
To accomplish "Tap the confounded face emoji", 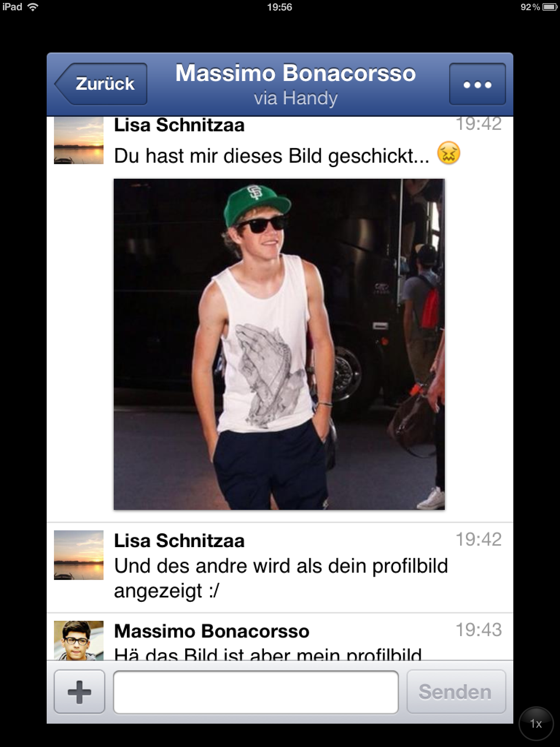I will (449, 152).
